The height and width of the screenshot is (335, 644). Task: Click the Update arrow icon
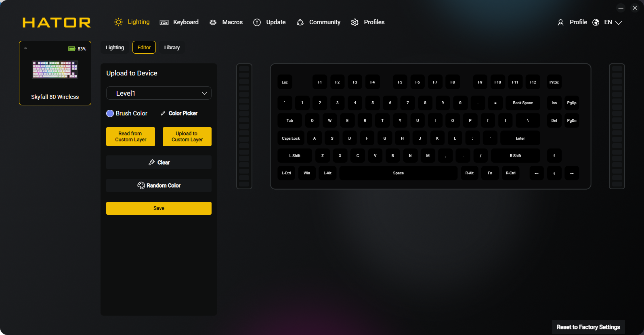click(x=257, y=23)
